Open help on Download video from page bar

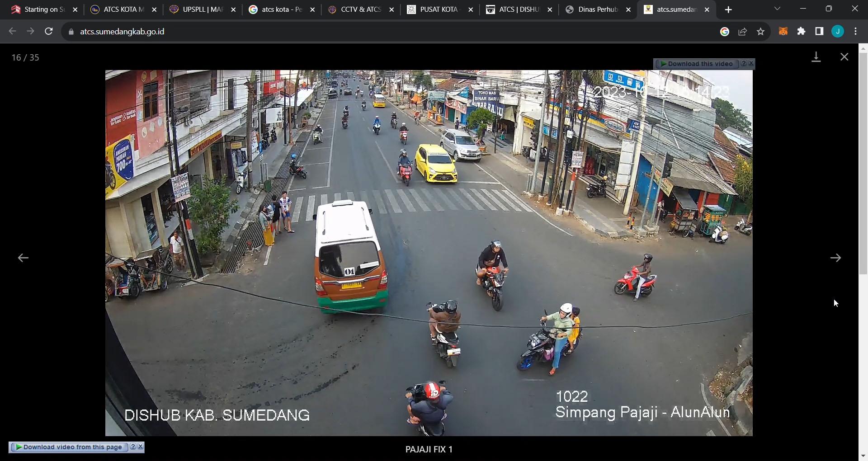[x=133, y=447]
